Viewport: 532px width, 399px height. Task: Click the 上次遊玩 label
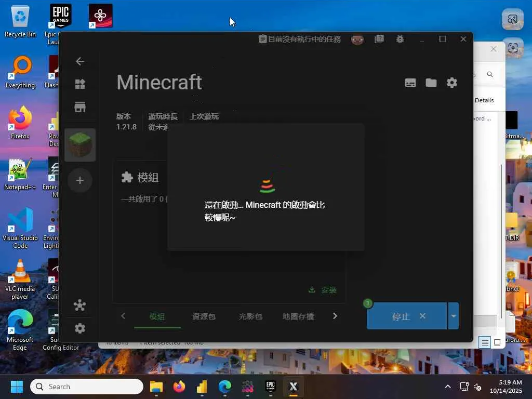[204, 116]
